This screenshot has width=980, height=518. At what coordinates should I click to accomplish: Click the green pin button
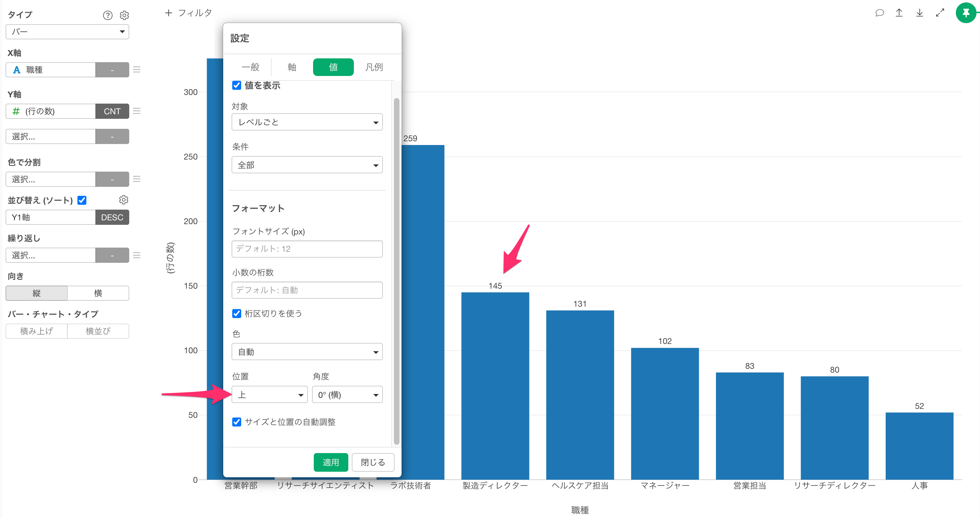coord(966,13)
